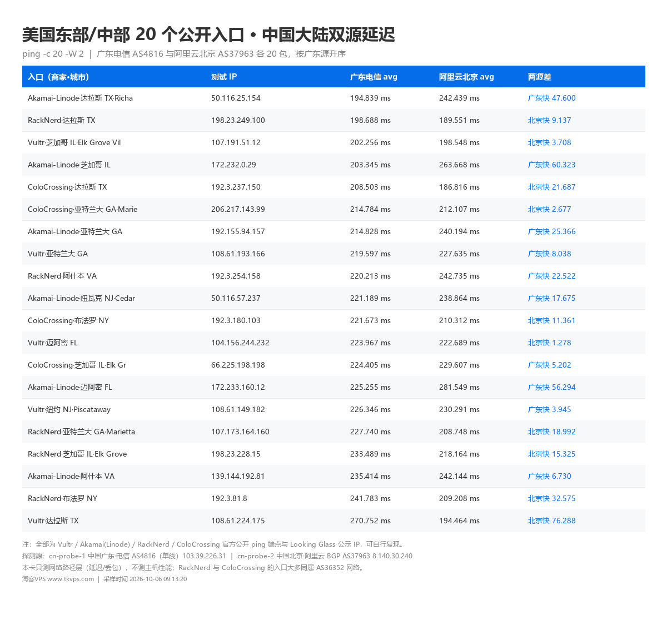Select the ColoCrossing·布法罗 NY entry
667x644 pixels.
coord(68,320)
